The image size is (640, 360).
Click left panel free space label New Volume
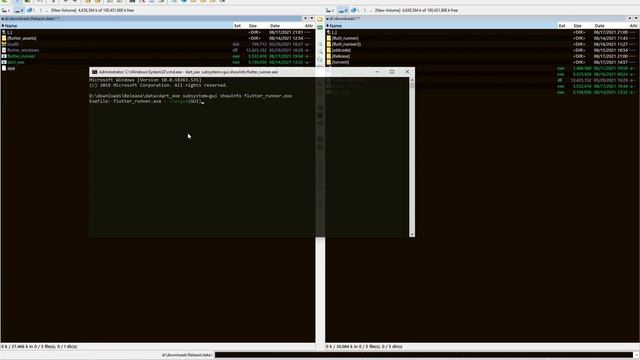[92, 10]
